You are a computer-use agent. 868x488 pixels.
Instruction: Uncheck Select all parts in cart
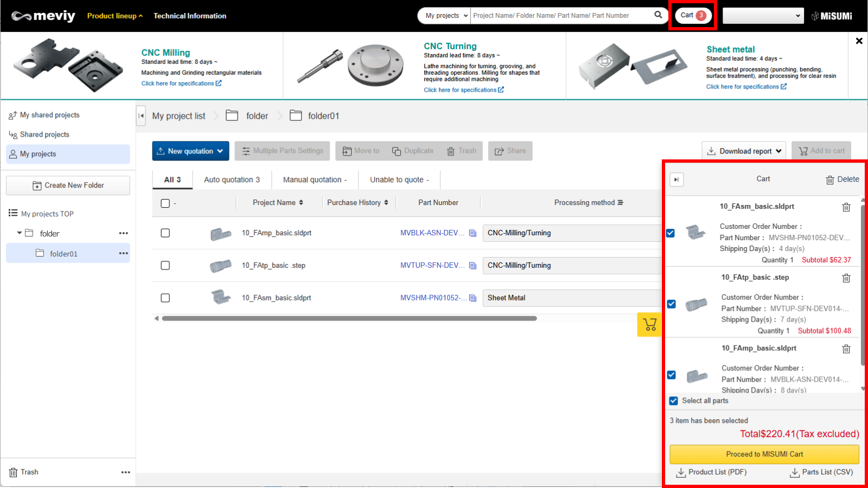coord(674,401)
